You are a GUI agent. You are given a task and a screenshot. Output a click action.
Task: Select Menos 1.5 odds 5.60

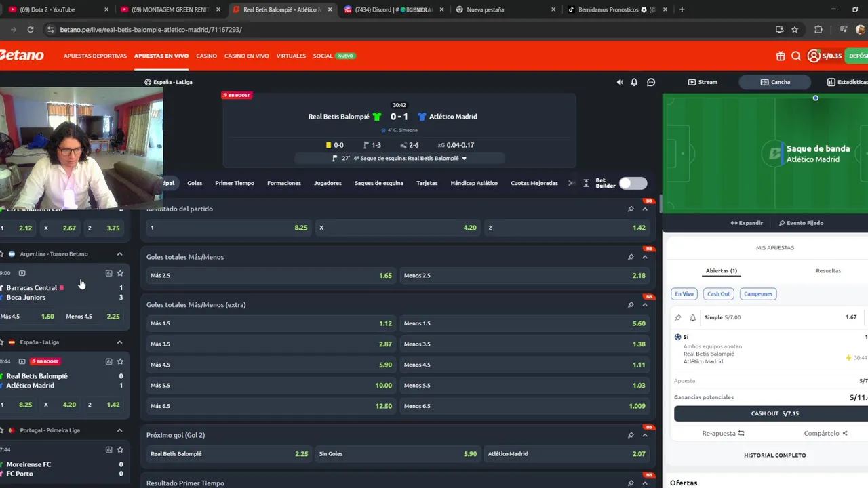coord(524,323)
